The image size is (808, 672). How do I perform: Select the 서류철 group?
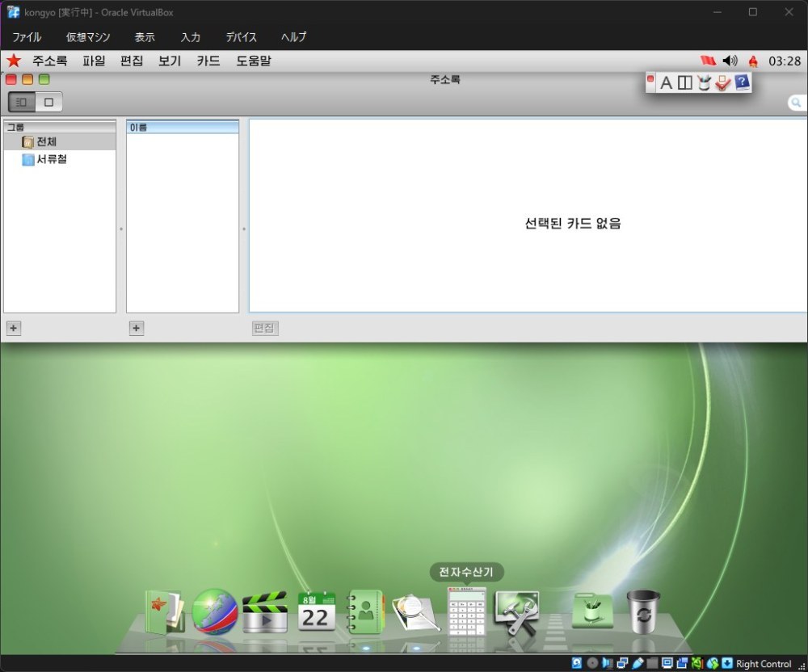pos(60,159)
